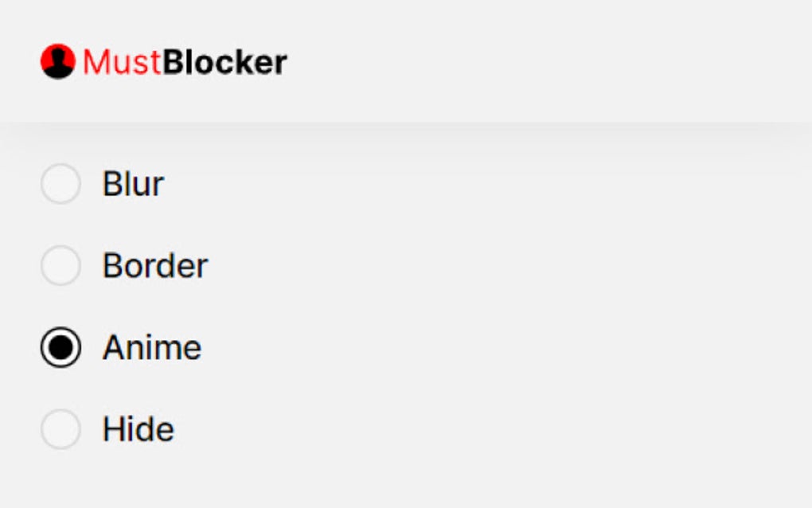Switch blocking mode to Blur using its circle
Image resolution: width=812 pixels, height=508 pixels.
tap(61, 184)
